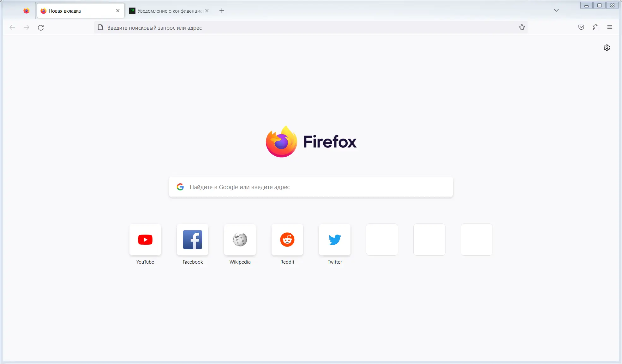This screenshot has height=364, width=622.
Task: Open a new tab with the plus button
Action: 222,10
